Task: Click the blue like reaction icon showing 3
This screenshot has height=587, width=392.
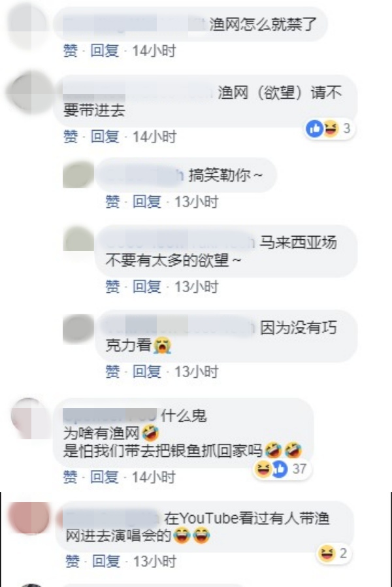Action: click(x=314, y=129)
